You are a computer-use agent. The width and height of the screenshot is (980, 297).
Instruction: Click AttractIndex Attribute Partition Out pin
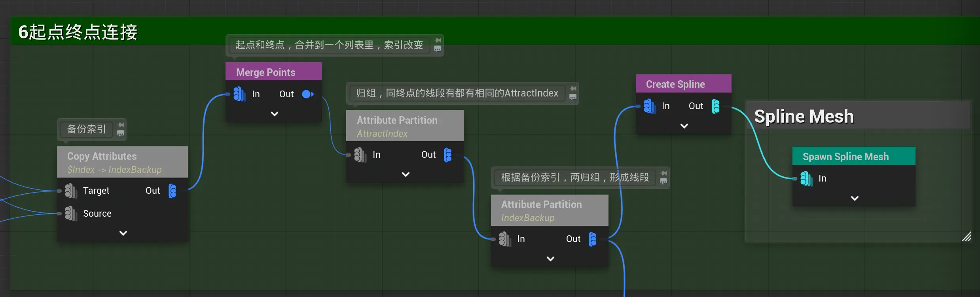click(x=448, y=155)
